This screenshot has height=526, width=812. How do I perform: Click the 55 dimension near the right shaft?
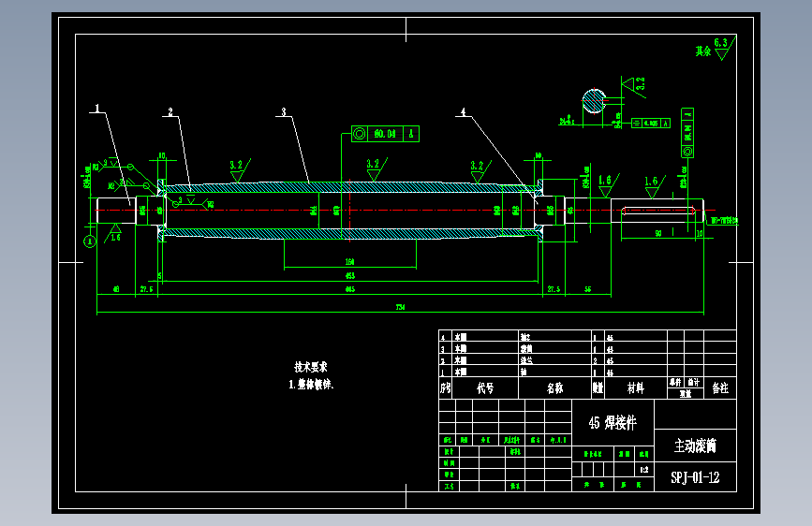588,289
